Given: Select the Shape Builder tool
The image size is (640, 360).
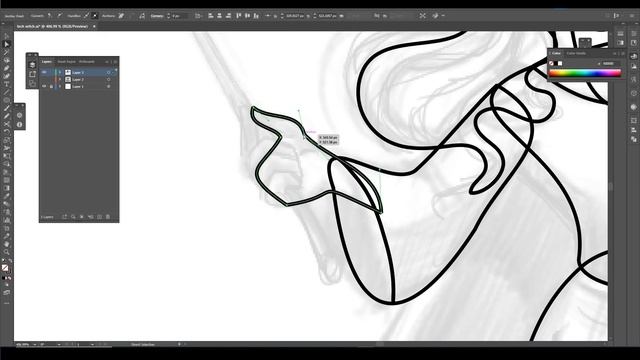Looking at the screenshot, I should (6, 164).
